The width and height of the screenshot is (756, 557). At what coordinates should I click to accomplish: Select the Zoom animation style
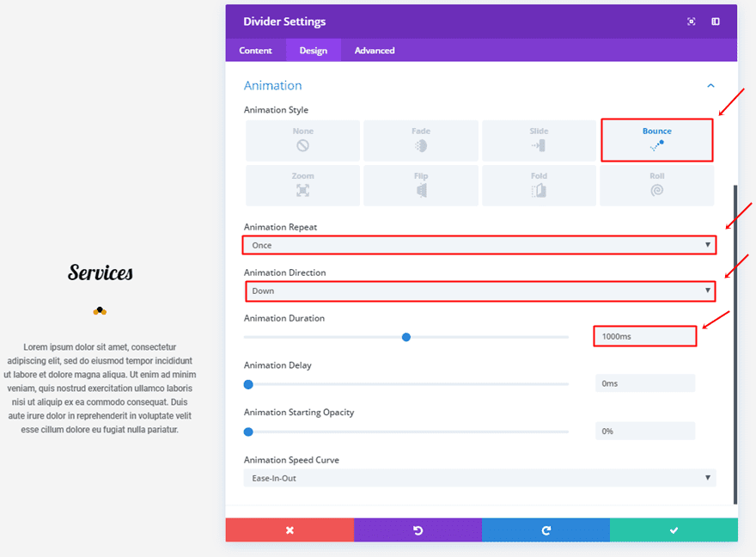pos(302,185)
